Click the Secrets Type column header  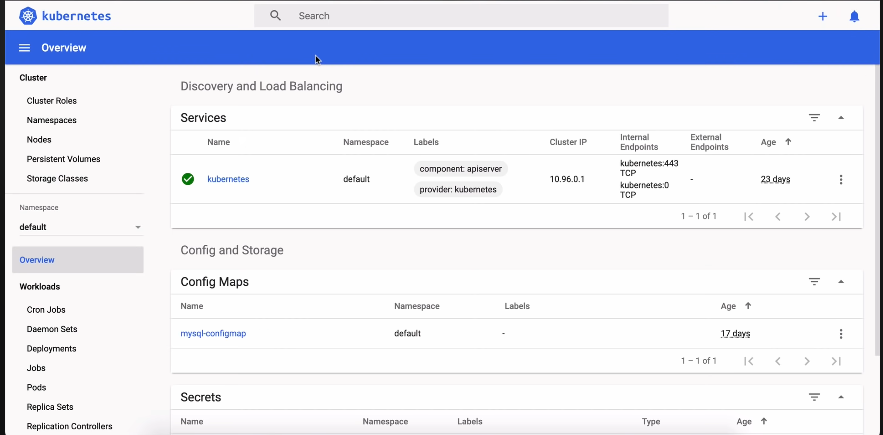[651, 421]
